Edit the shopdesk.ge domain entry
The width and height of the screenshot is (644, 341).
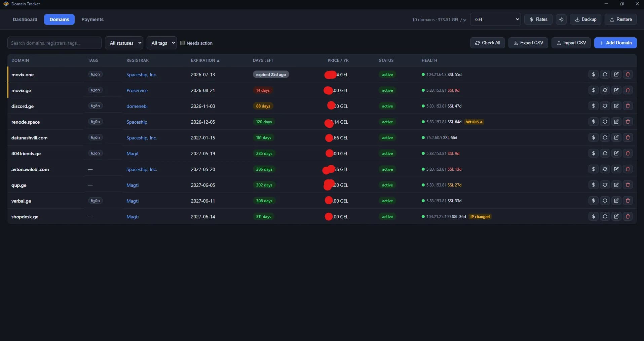click(616, 216)
